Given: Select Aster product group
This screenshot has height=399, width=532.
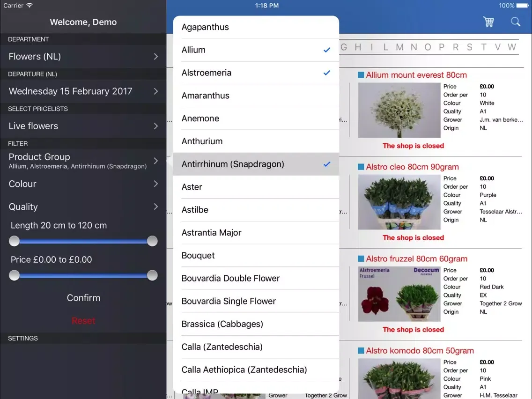Looking at the screenshot, I should coord(256,187).
